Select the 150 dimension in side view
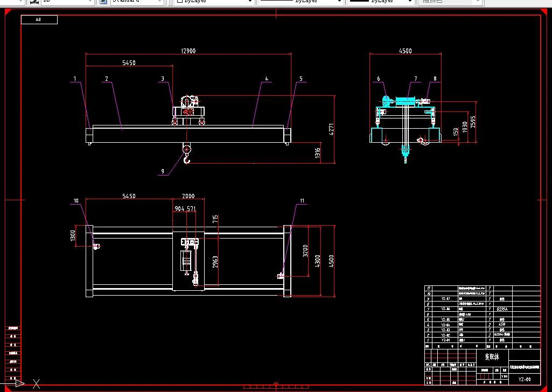This screenshot has width=552, height=392. [x=456, y=131]
